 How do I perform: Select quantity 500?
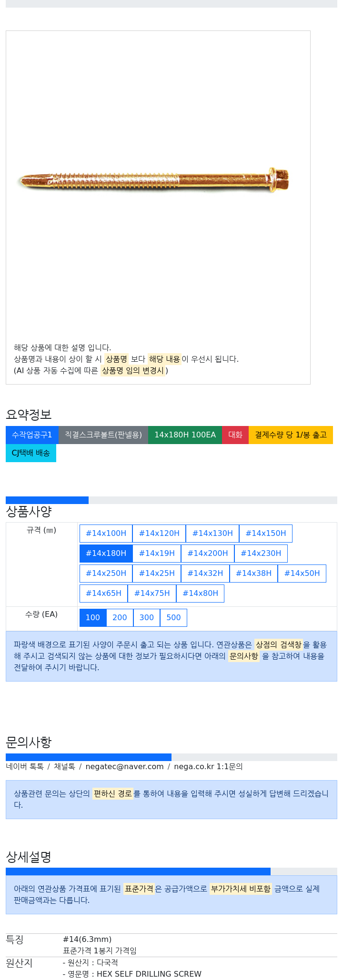pos(173,618)
